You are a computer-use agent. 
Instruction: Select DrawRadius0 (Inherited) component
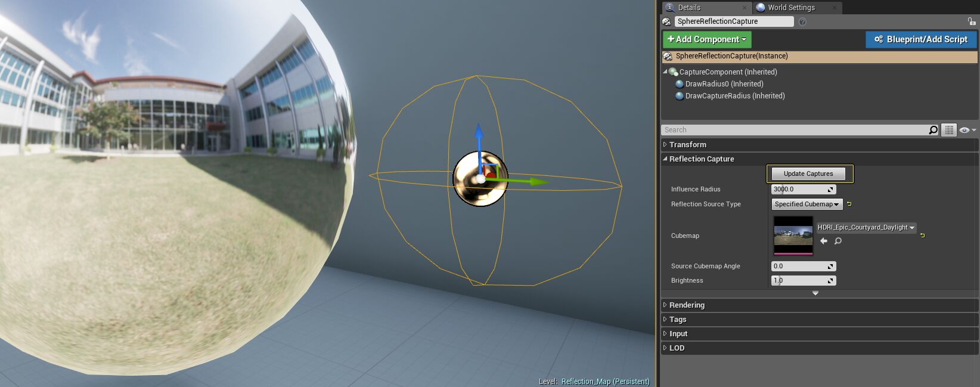point(724,84)
